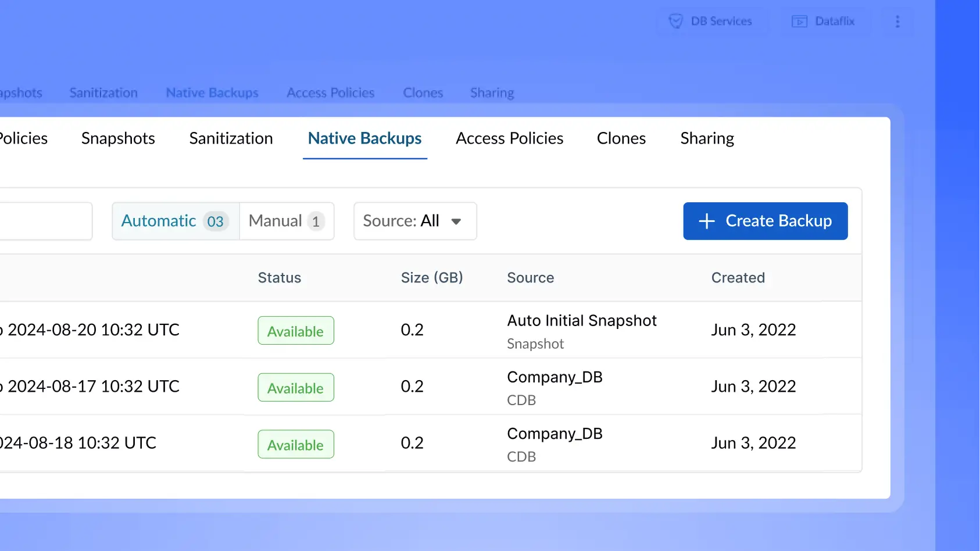Click blurred Clones tab in background
The image size is (980, 551).
point(423,93)
